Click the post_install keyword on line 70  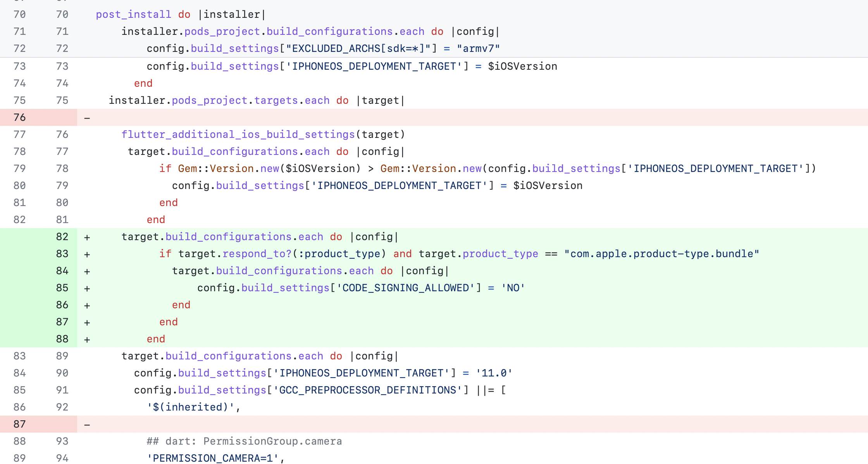pyautogui.click(x=134, y=14)
